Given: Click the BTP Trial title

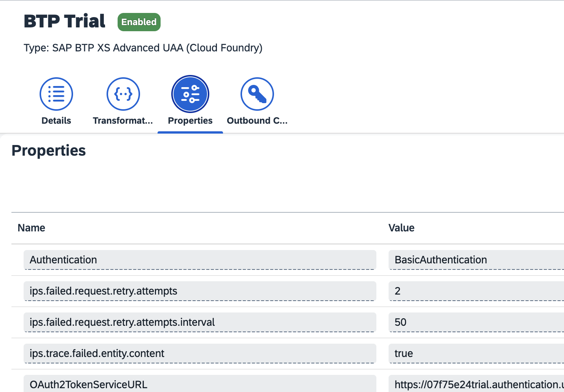Looking at the screenshot, I should click(65, 21).
